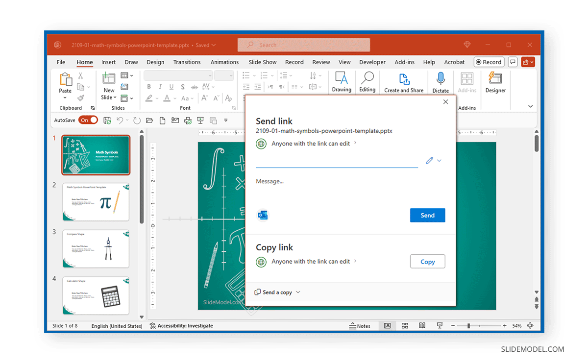Viewport: 588px width, 364px height.
Task: Switch to Slide Sorter view
Action: point(405,326)
